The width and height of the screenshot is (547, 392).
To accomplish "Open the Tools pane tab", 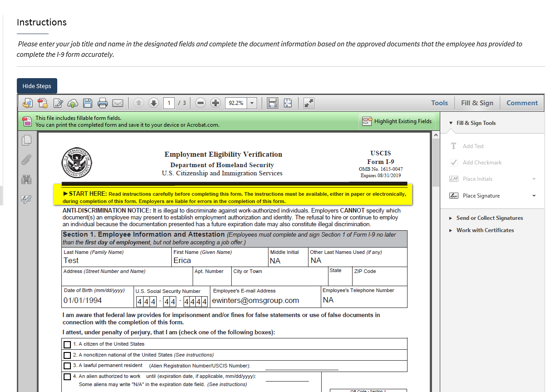I will pos(439,103).
